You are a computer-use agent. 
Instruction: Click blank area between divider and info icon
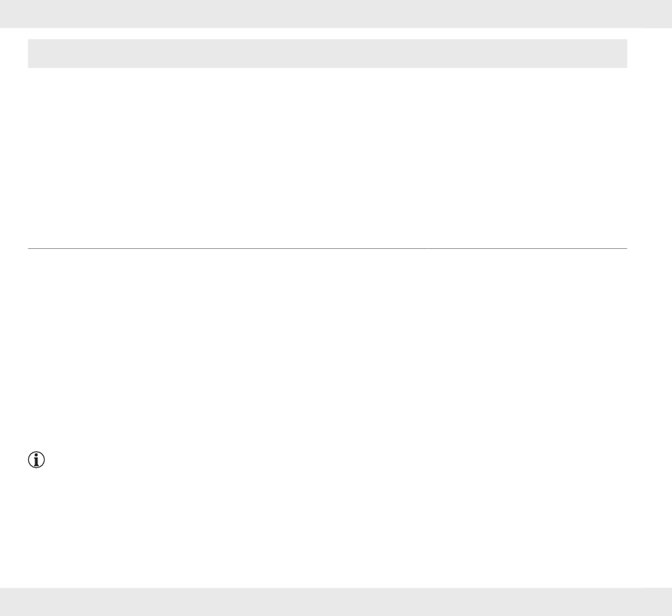click(328, 349)
